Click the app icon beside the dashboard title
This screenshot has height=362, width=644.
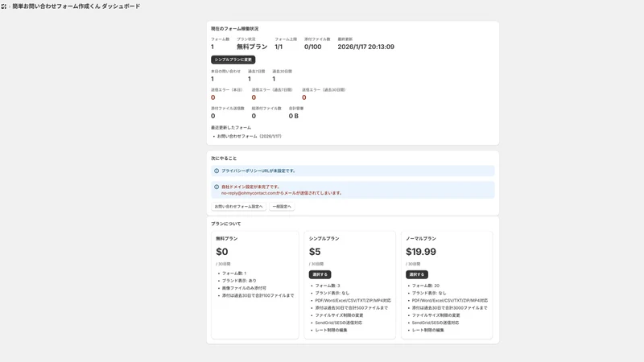tap(4, 6)
